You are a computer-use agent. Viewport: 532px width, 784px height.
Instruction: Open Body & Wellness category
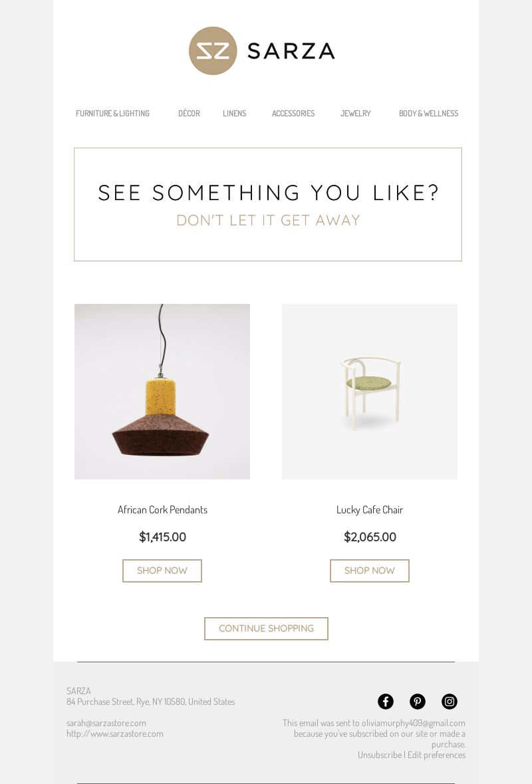428,114
